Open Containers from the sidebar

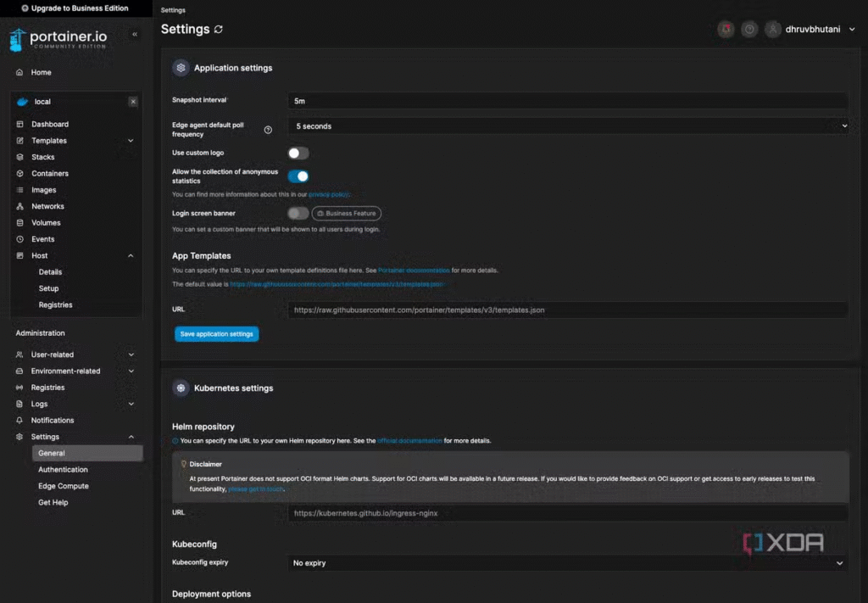click(x=49, y=174)
